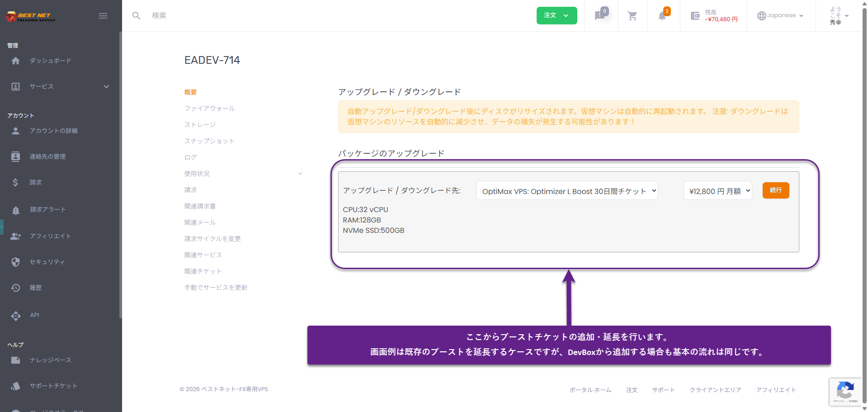Click the support message icon with 0 badge

pos(600,16)
